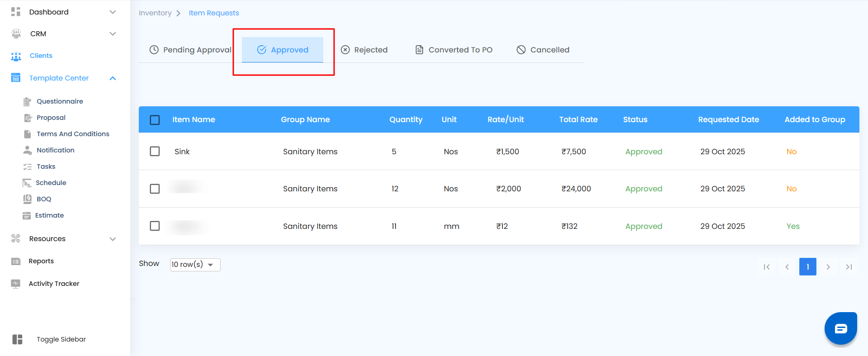Screen dimensions: 868x356
Task: Open the Notification template menu item
Action: click(56, 150)
